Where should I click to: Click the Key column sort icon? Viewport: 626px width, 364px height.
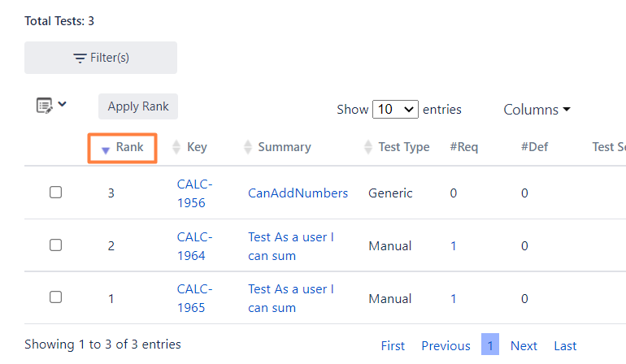[176, 147]
